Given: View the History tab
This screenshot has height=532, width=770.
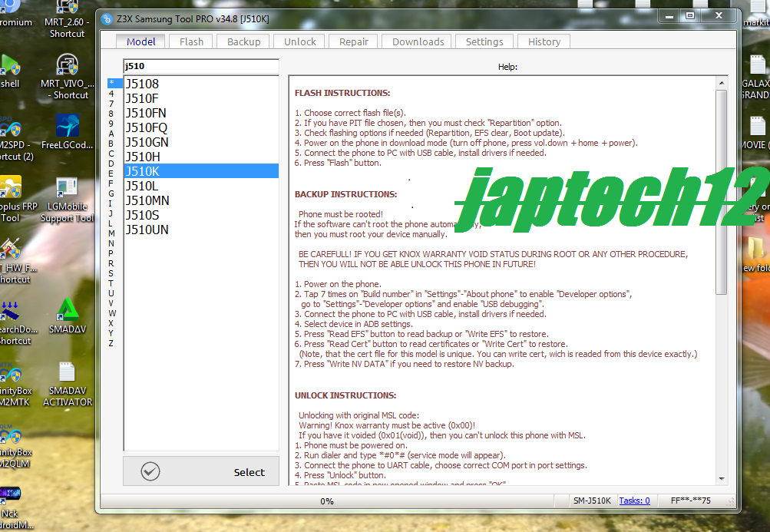Looking at the screenshot, I should pyautogui.click(x=544, y=41).
